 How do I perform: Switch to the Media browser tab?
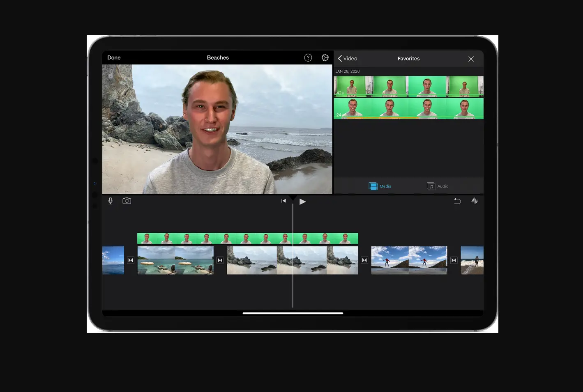click(x=380, y=186)
